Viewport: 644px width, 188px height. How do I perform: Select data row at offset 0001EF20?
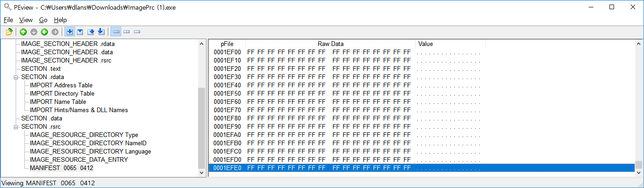[422, 68]
